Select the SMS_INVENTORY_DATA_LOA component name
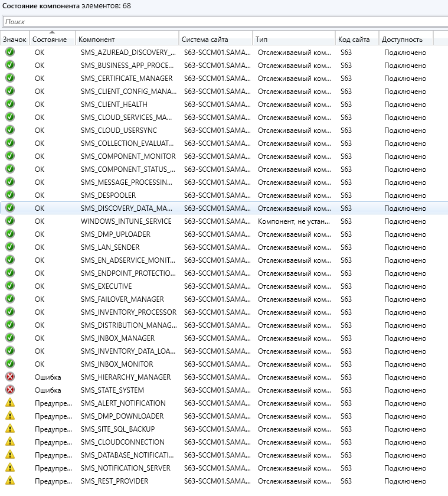 click(127, 351)
